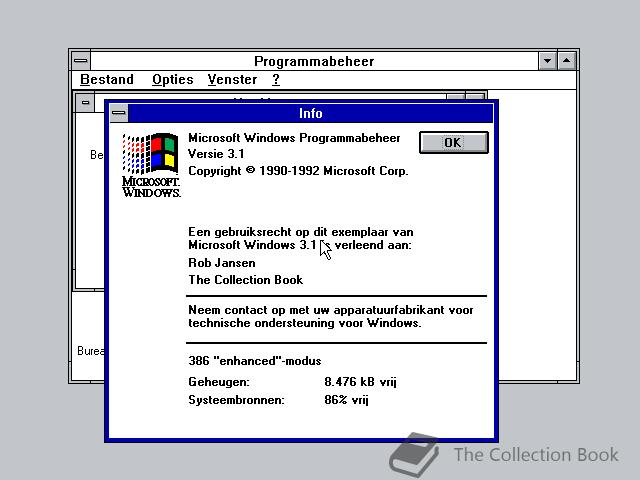This screenshot has height=480, width=640.
Task: Click the Programmabeheer title bar
Action: pyautogui.click(x=314, y=61)
